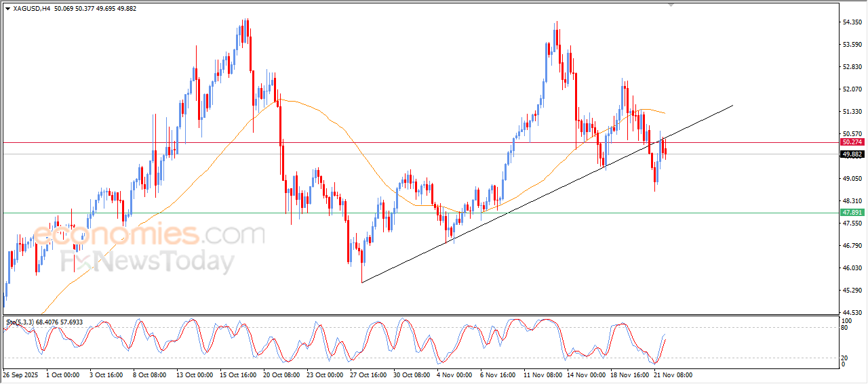The image size is (868, 384).
Task: Click the 44.530 price scale label
Action: click(x=852, y=312)
